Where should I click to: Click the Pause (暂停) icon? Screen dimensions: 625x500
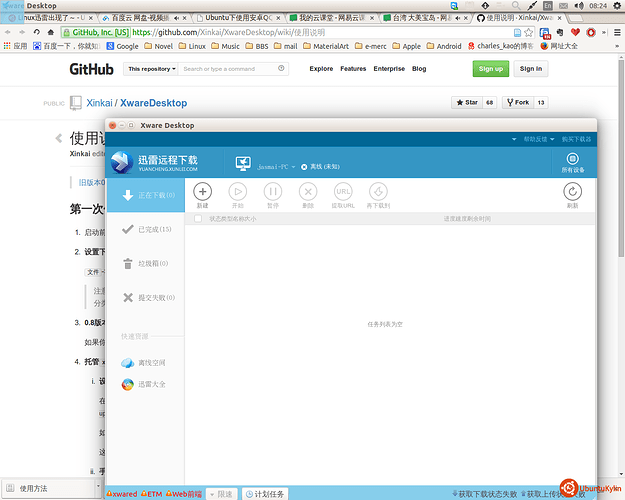pyautogui.click(x=273, y=192)
